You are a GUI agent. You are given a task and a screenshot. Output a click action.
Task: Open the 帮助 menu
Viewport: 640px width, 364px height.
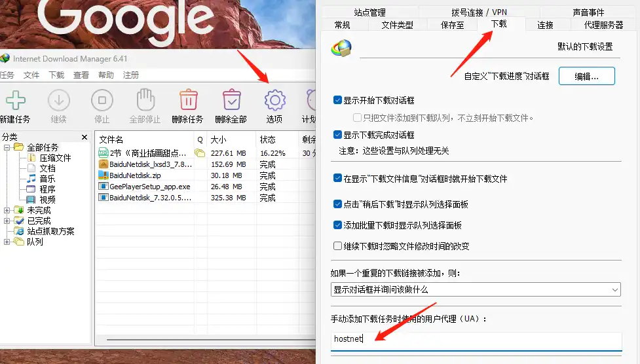106,75
